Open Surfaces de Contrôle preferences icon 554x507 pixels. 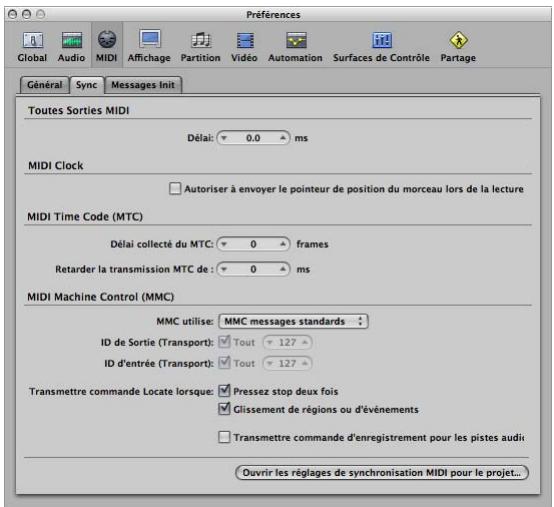(x=382, y=46)
